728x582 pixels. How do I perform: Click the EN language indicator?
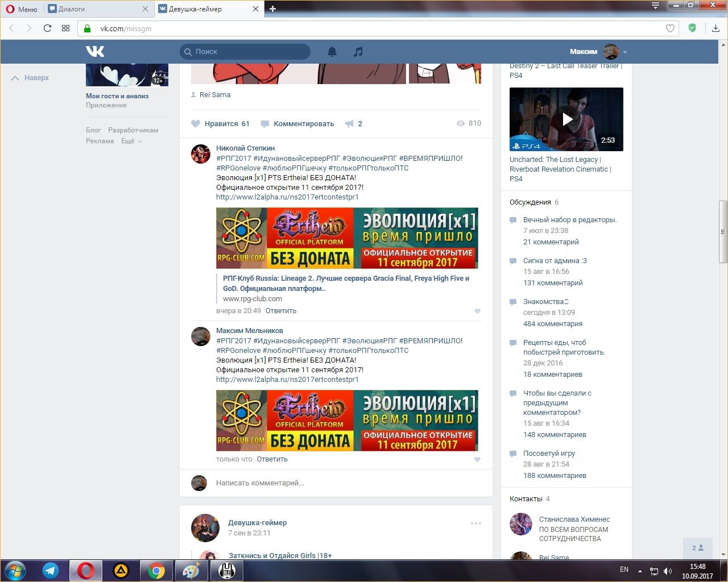624,569
